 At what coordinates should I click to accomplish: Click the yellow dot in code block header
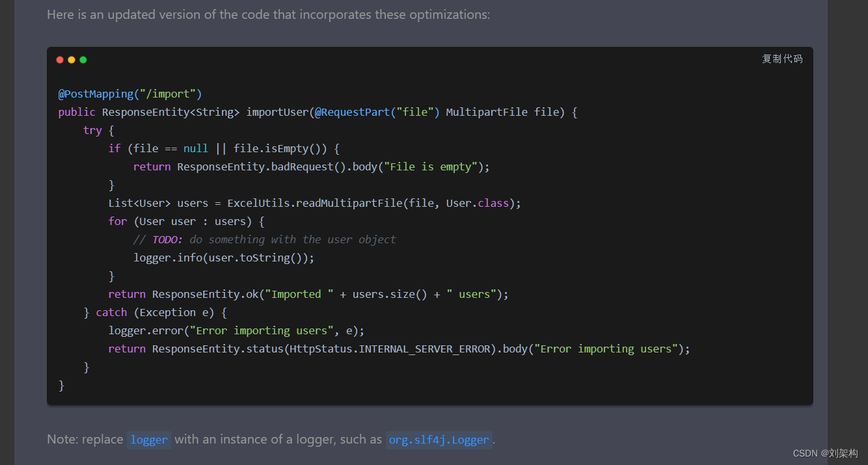72,60
